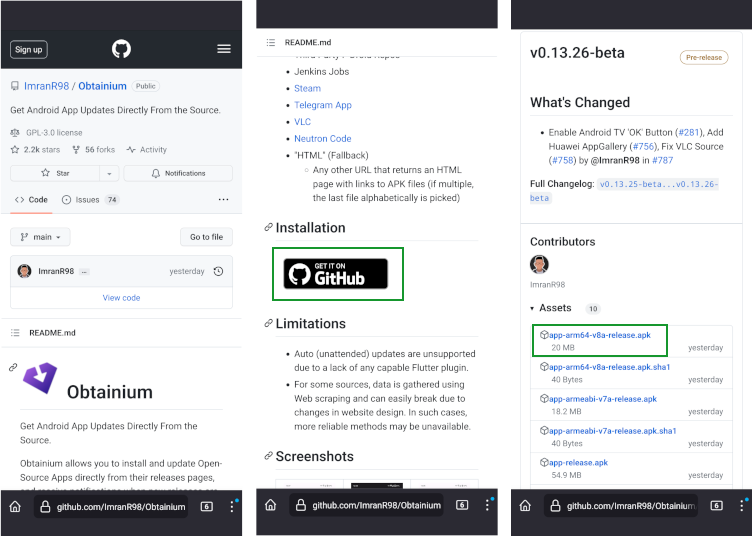
Task: Switch to the Issues tab
Action: pos(90,199)
